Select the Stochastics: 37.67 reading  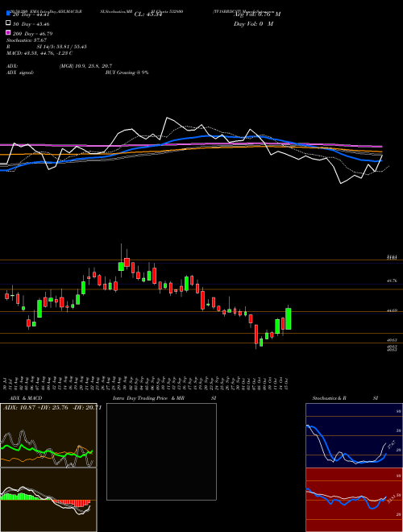(27, 40)
